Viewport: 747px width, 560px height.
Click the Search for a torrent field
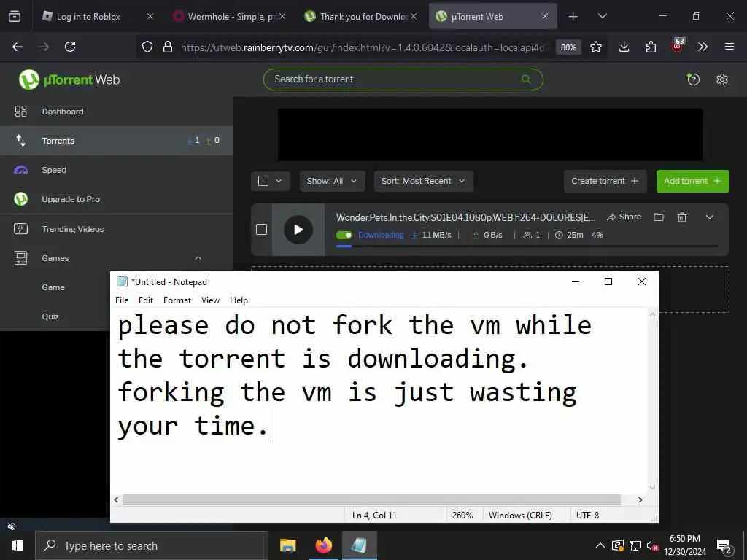click(x=403, y=79)
